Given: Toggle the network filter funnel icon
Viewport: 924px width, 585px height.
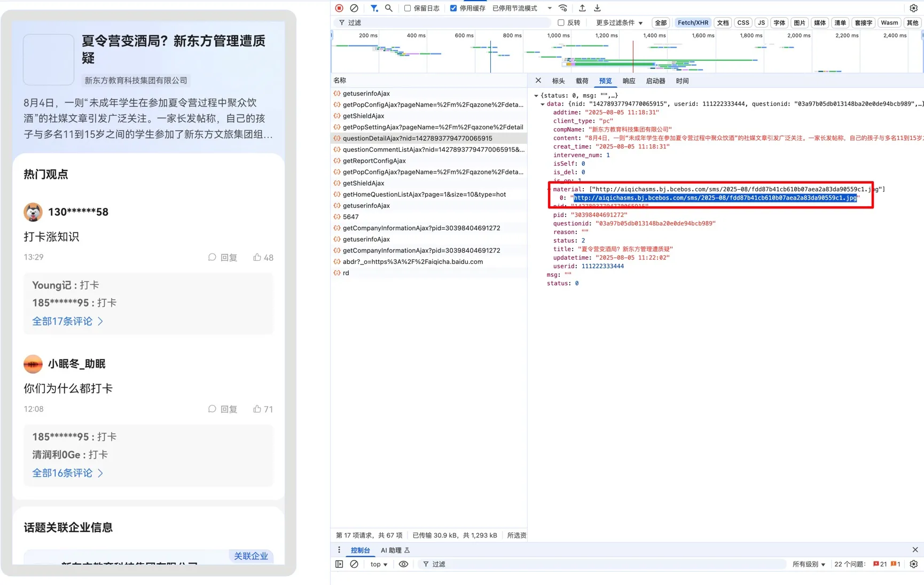Looking at the screenshot, I should click(374, 8).
